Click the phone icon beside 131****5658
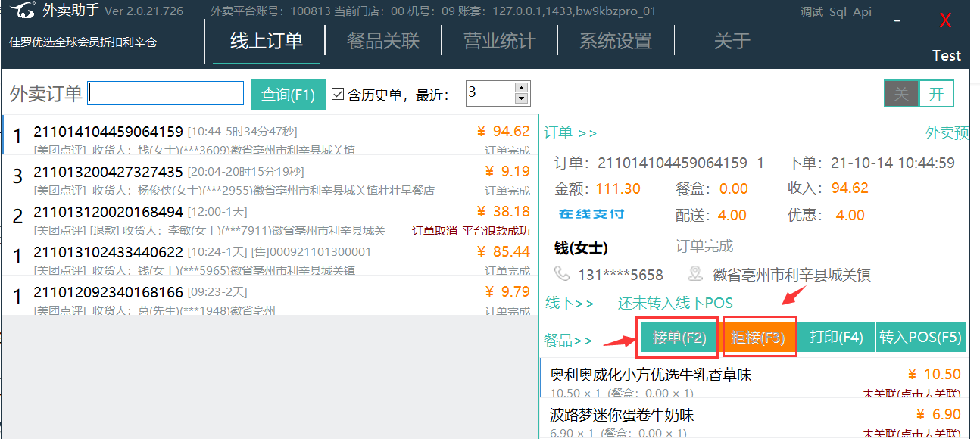980x439 pixels. tap(562, 274)
